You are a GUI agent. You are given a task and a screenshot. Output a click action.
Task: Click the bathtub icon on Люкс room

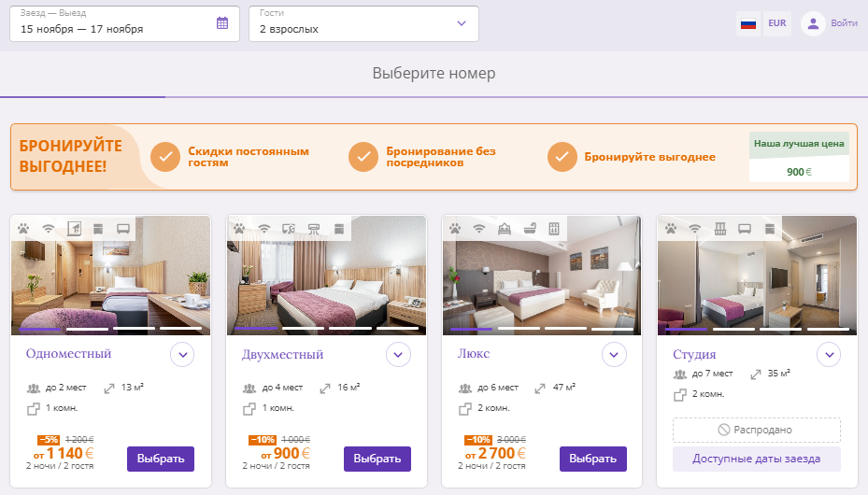pyautogui.click(x=530, y=229)
